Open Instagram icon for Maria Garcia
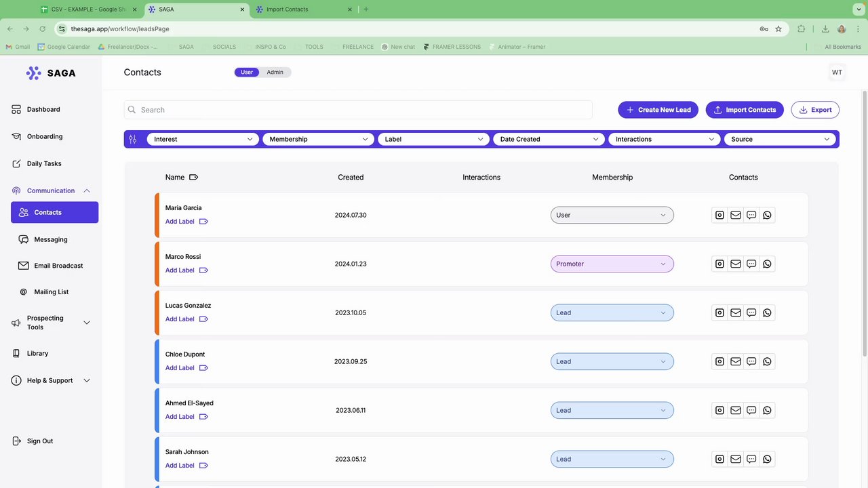The image size is (868, 488). [x=719, y=215]
